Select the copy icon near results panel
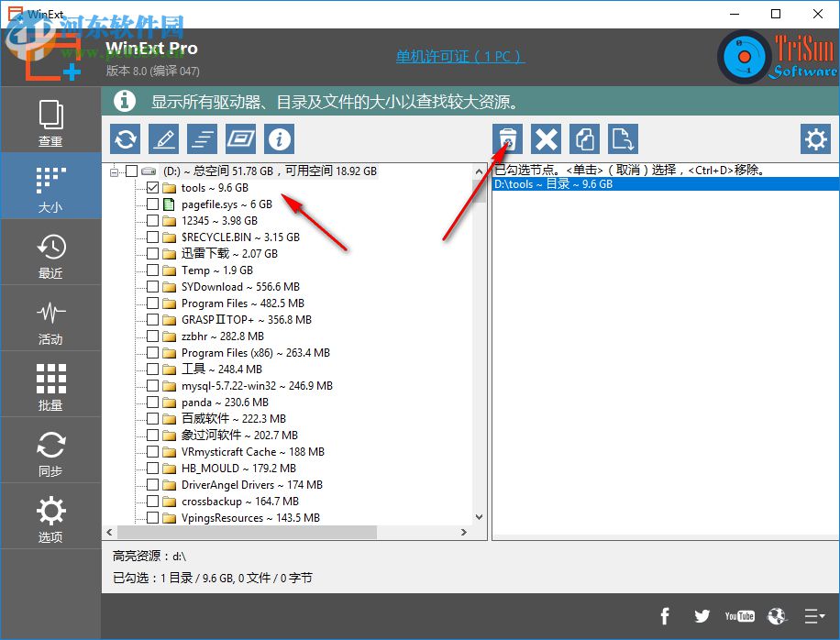The image size is (840, 640). (x=584, y=138)
